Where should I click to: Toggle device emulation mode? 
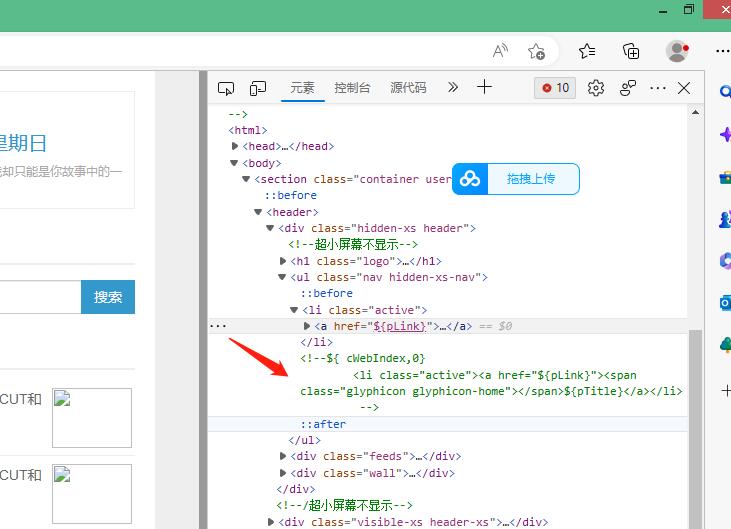pos(258,88)
